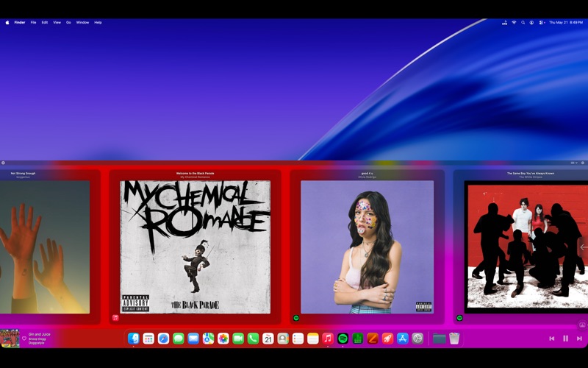Open Apple Music in the Dock
This screenshot has width=588, height=368.
[x=328, y=339]
